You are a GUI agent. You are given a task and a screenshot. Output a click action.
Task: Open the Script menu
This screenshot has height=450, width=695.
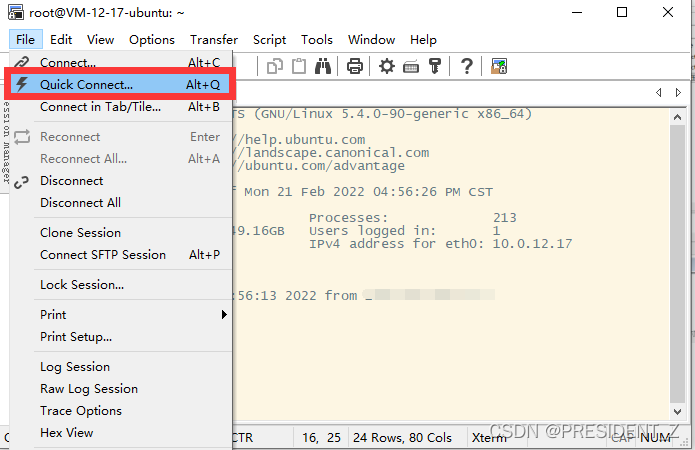click(269, 39)
